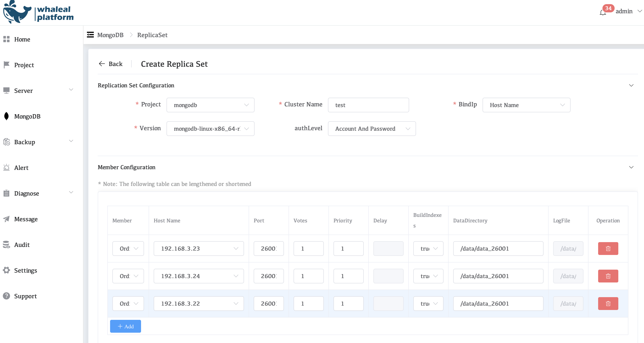Select MongoDB in the sidebar
644x343 pixels.
click(x=27, y=116)
